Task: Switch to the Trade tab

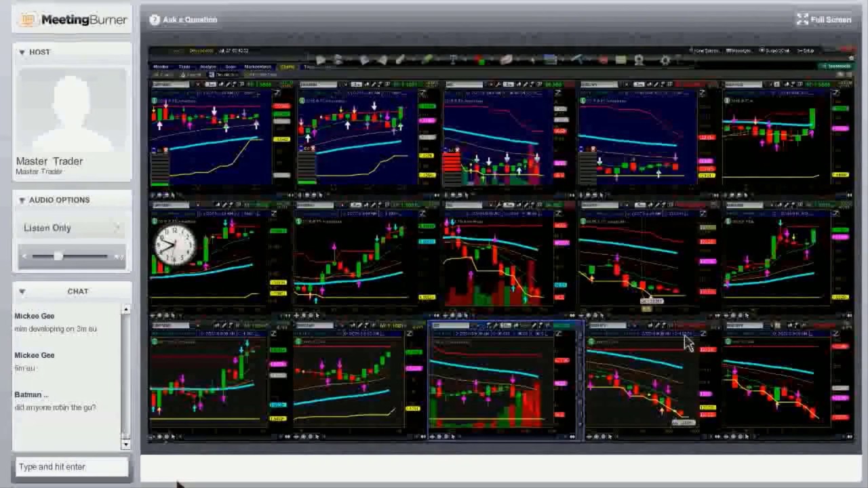Action: (184, 66)
